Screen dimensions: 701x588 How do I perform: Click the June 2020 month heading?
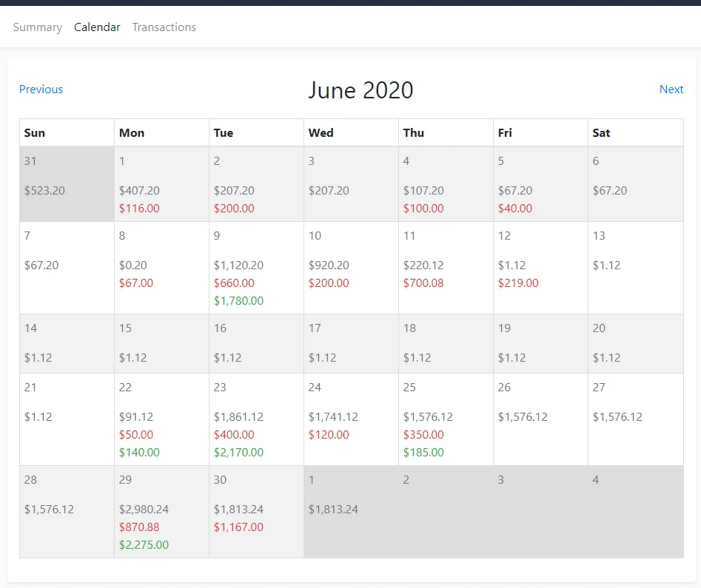(x=360, y=90)
